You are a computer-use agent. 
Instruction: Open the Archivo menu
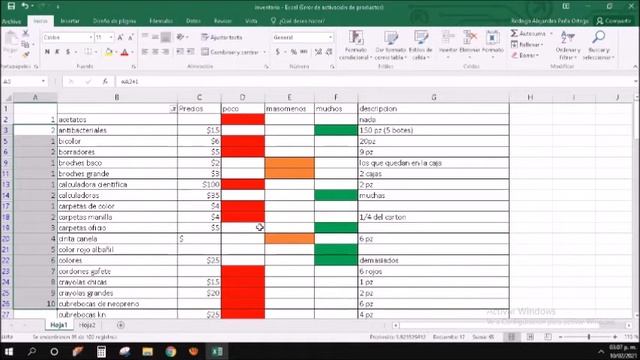tap(11, 21)
